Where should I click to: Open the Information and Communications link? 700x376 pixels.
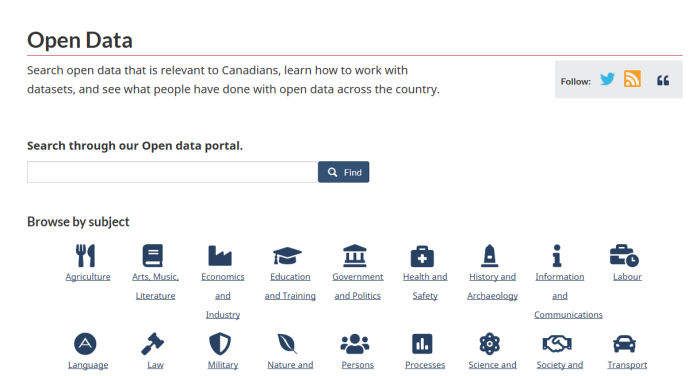(x=568, y=296)
